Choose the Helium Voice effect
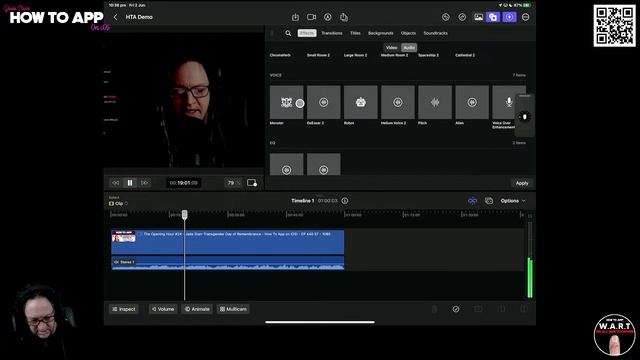 [x=398, y=102]
